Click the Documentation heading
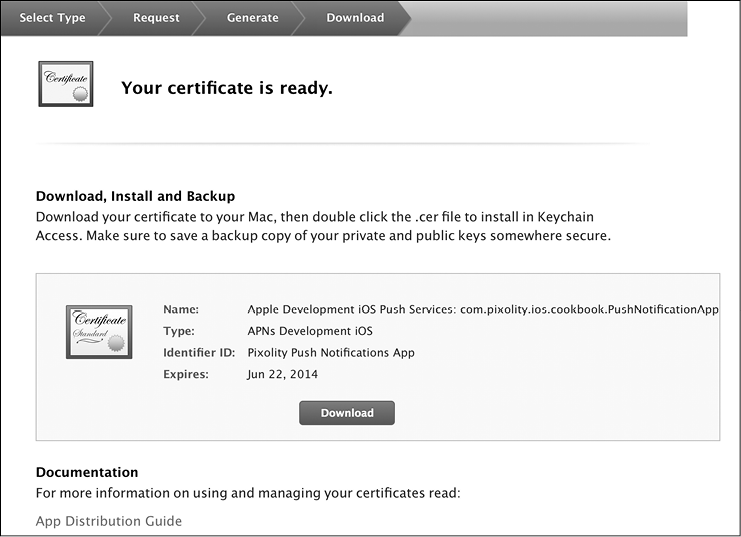741x537 pixels. pos(87,472)
